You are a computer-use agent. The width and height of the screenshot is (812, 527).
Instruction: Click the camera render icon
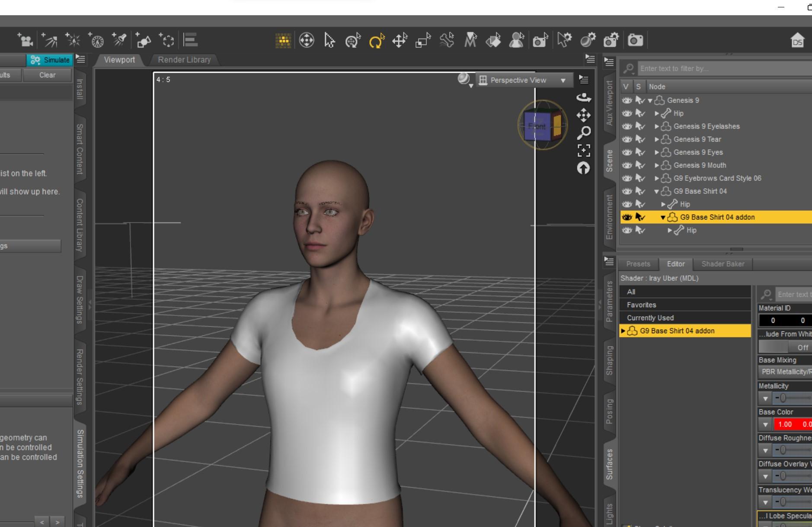tap(635, 41)
